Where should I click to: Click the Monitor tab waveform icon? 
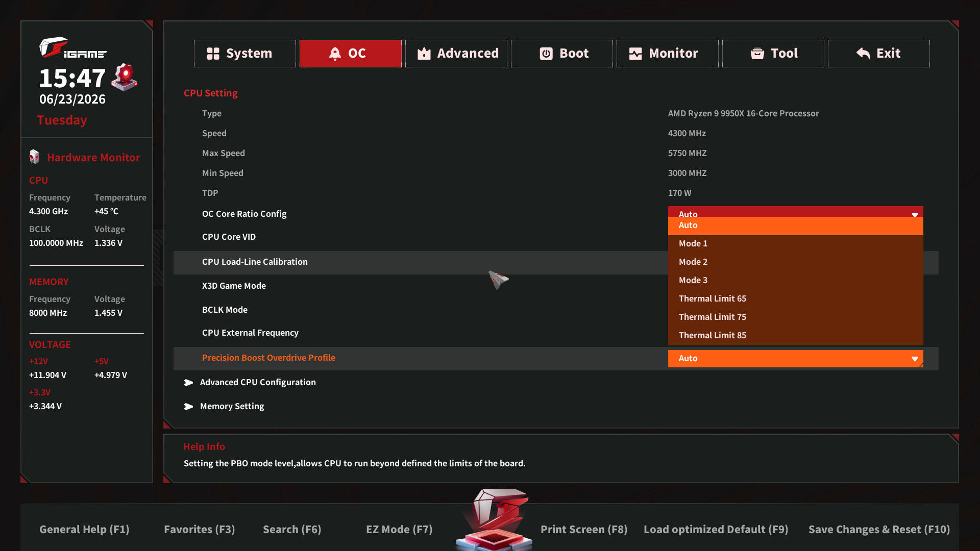tap(635, 54)
